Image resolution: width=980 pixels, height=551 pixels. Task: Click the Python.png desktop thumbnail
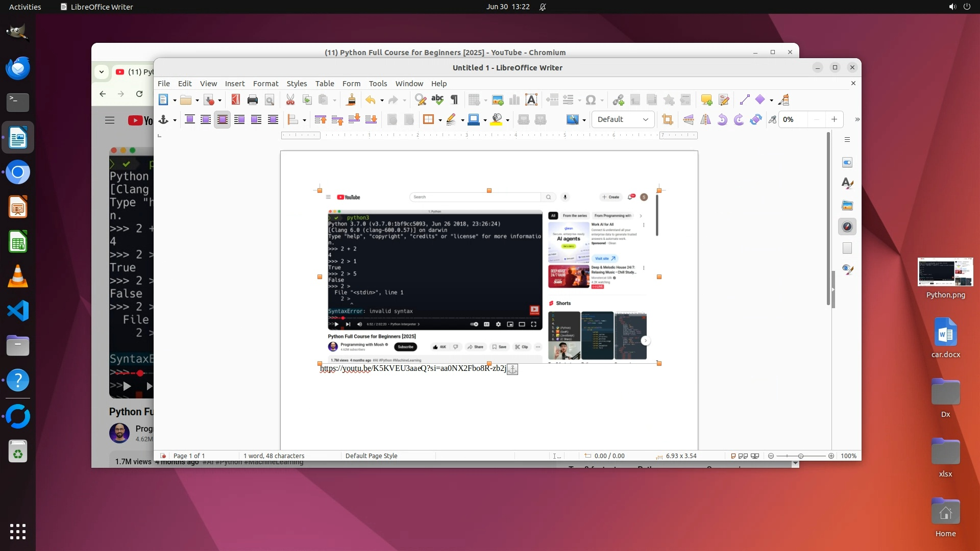click(945, 272)
